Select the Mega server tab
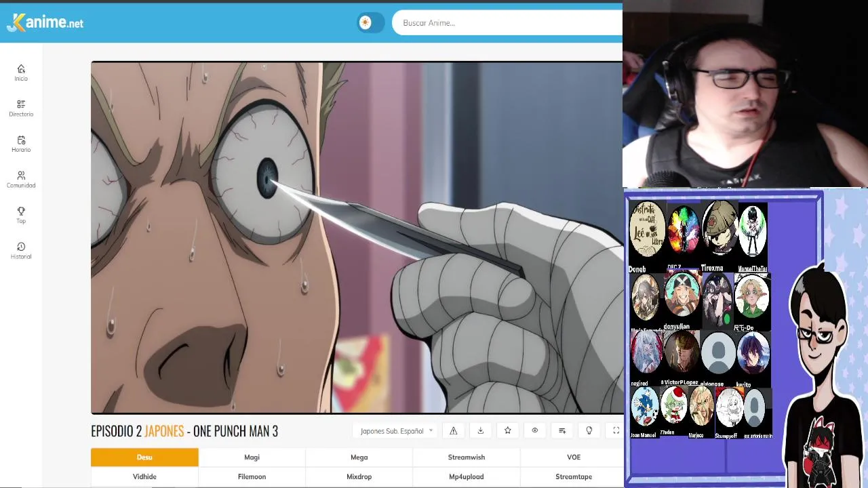Screen dimensions: 868x488 [359, 457]
